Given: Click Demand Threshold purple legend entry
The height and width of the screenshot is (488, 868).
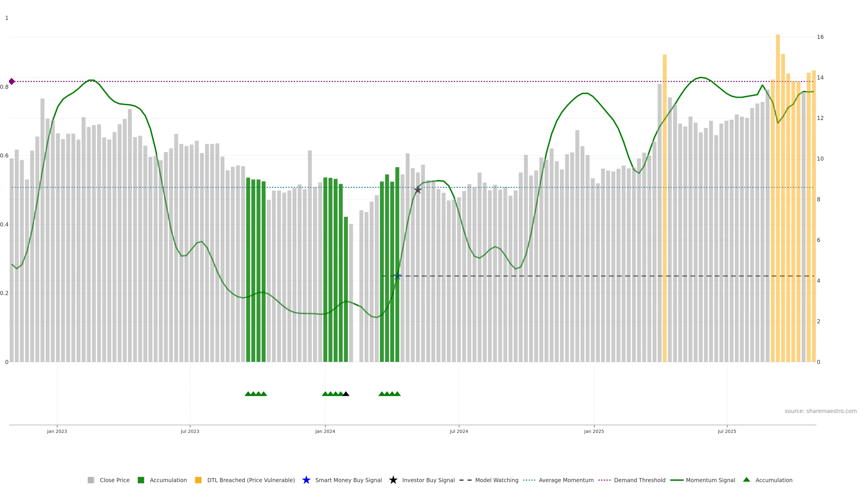Looking at the screenshot, I should pyautogui.click(x=604, y=480).
